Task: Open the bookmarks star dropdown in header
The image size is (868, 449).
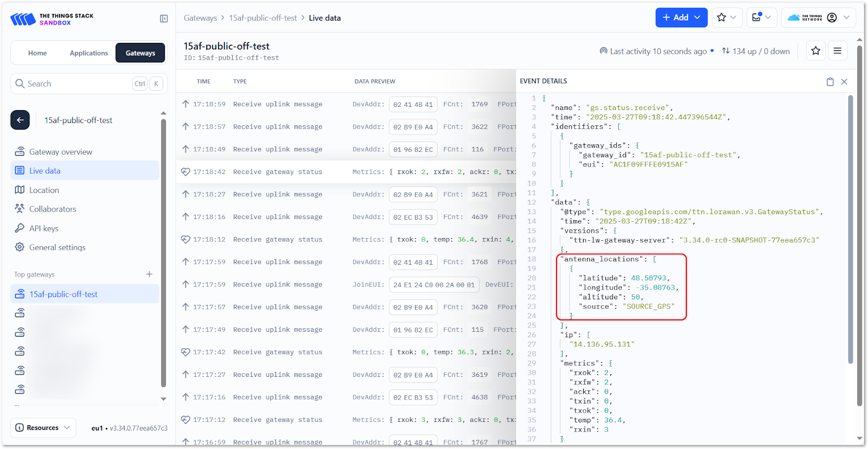Action: click(x=727, y=18)
